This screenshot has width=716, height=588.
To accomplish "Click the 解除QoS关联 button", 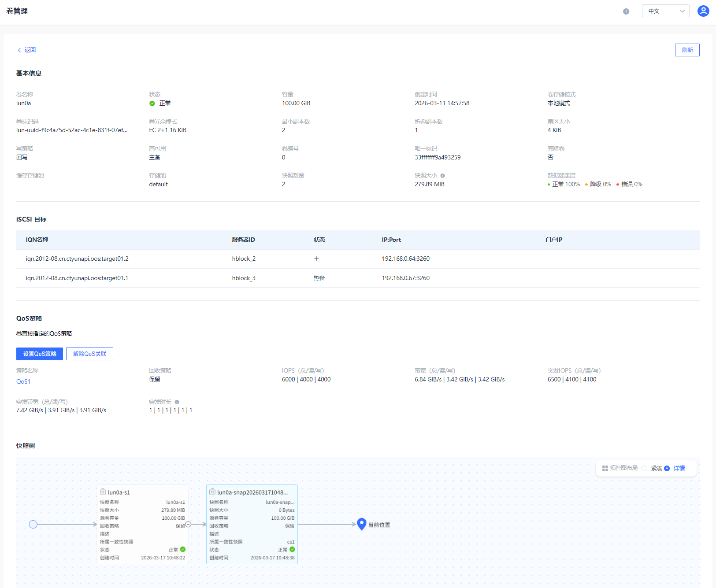I will [x=89, y=354].
